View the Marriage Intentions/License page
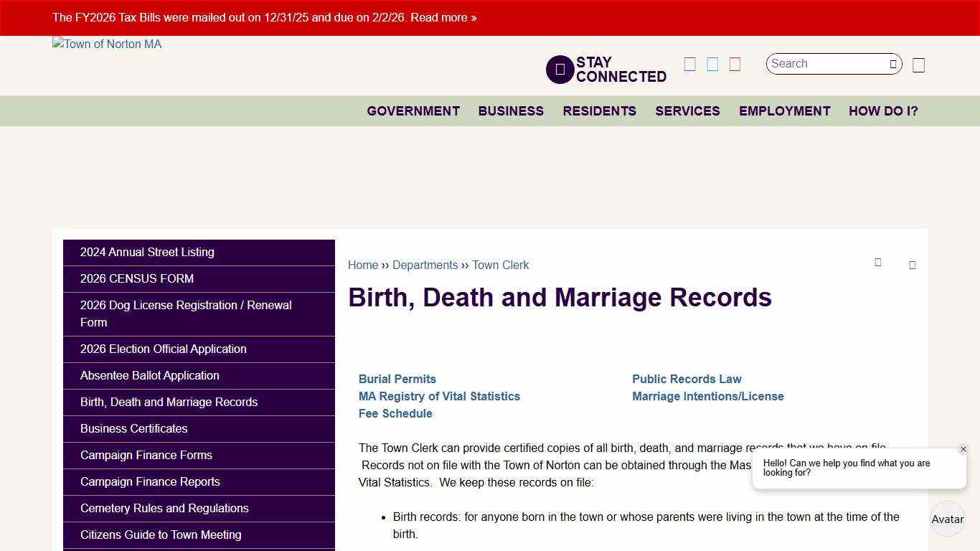The image size is (980, 551). (707, 396)
